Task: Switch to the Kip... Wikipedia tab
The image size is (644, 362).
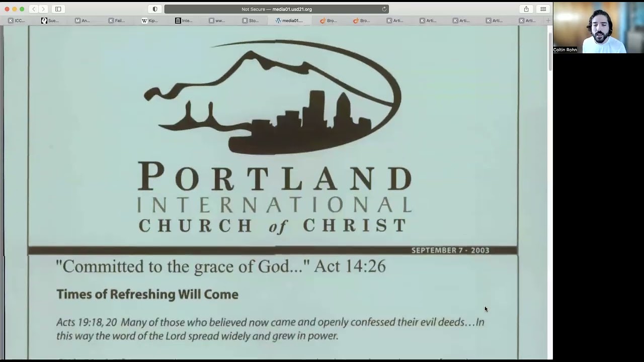Action: 150,21
